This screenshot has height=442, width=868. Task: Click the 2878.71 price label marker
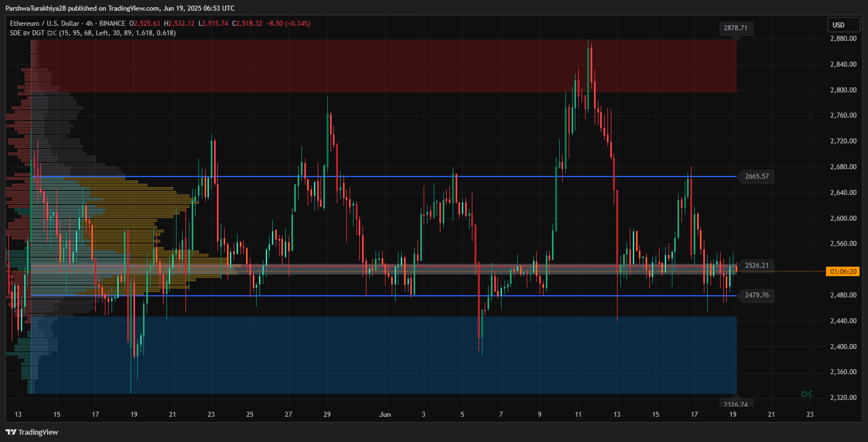736,27
